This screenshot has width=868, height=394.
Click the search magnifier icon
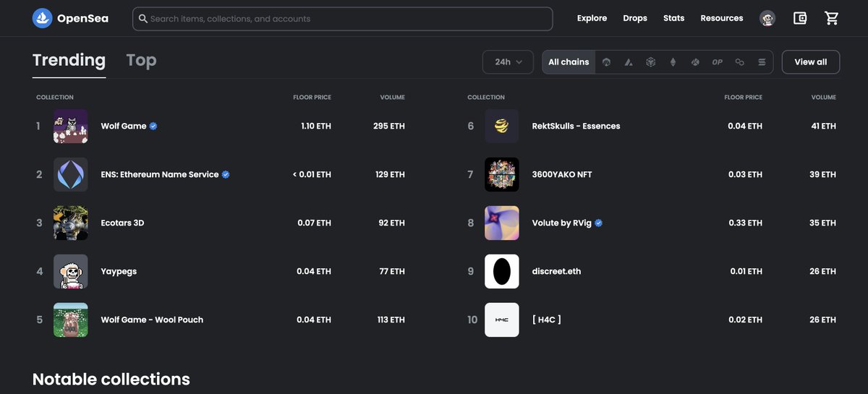142,19
